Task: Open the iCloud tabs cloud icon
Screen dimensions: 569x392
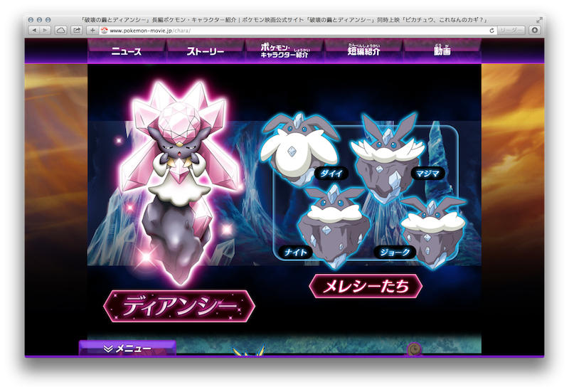Action: 61,31
